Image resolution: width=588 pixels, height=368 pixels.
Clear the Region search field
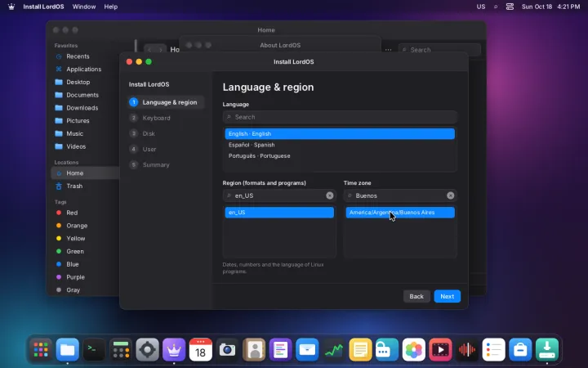[x=330, y=195]
